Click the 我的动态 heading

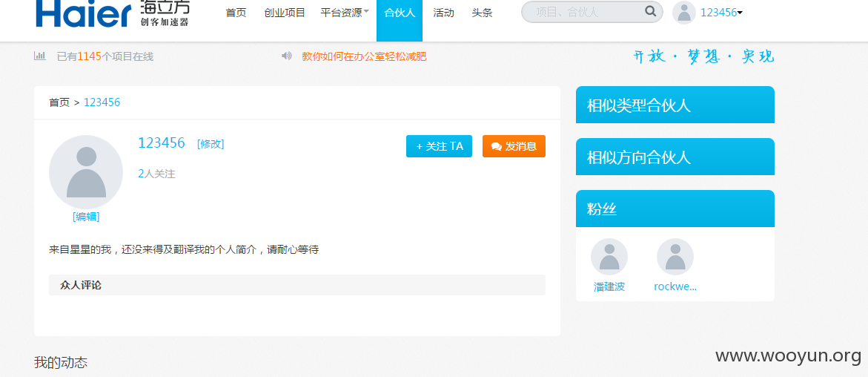click(x=60, y=363)
